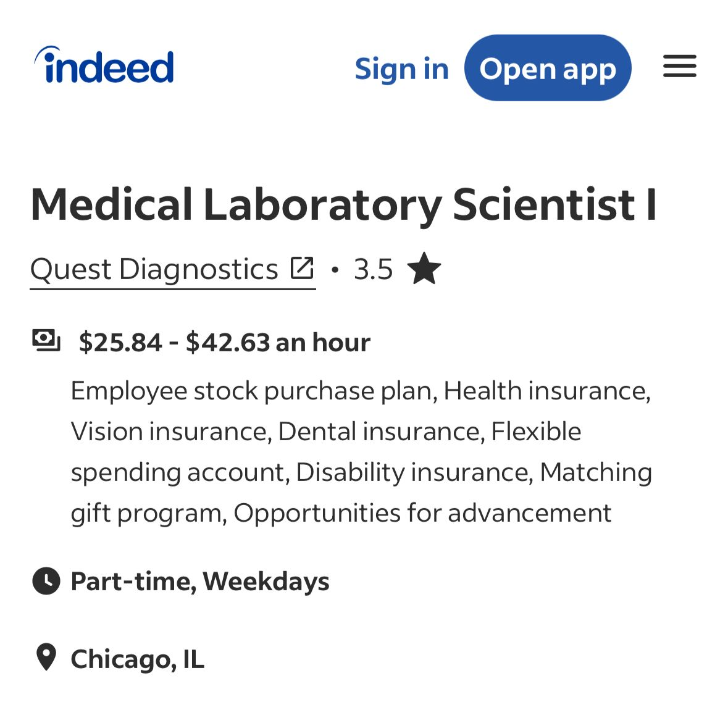Click the salary money icon
The height and width of the screenshot is (702, 728).
(x=46, y=340)
